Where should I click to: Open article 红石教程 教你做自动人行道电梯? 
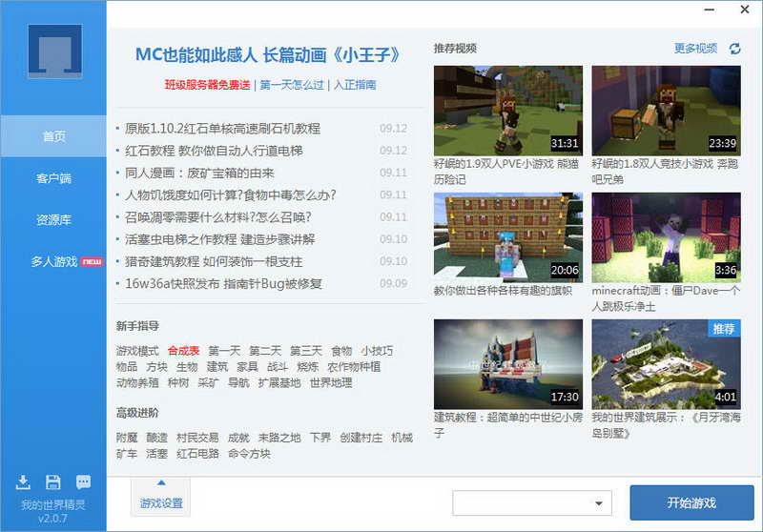coord(214,151)
